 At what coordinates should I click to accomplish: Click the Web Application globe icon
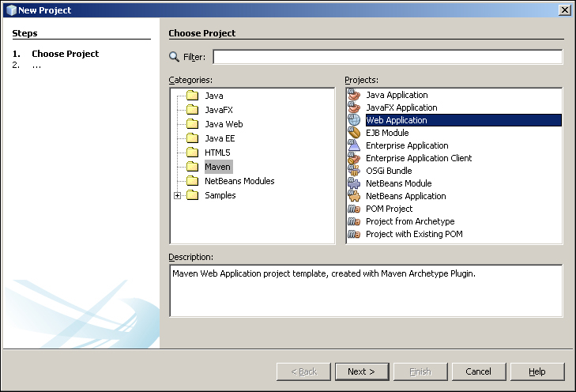click(x=354, y=120)
